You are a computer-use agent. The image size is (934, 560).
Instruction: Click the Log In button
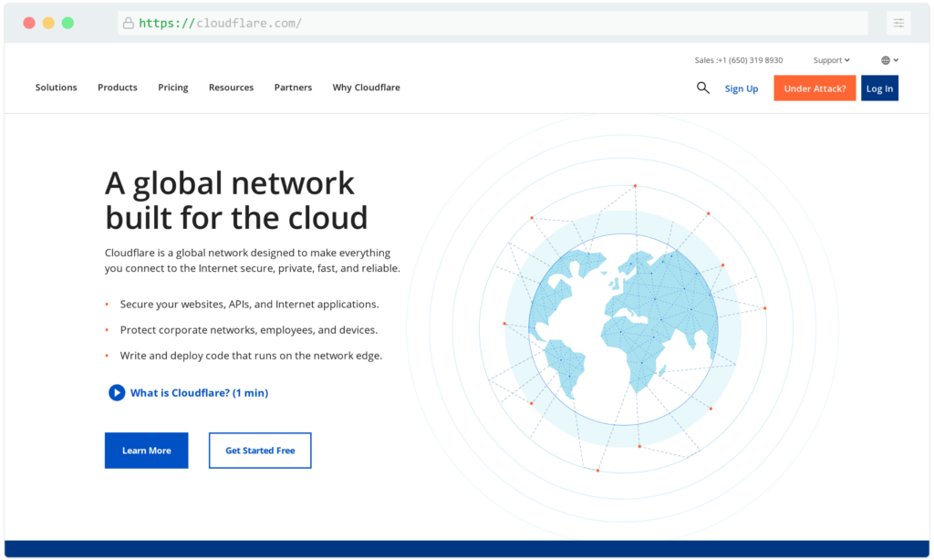[880, 88]
